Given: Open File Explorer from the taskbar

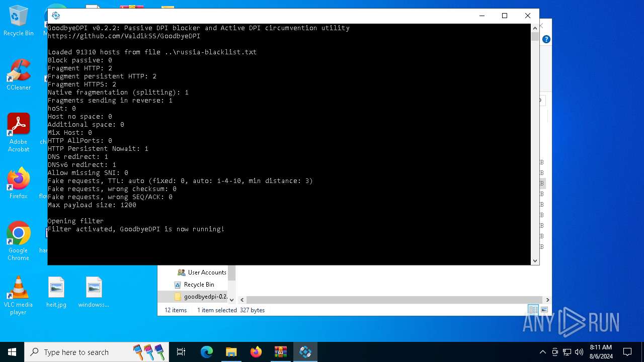Looking at the screenshot, I should tap(231, 352).
